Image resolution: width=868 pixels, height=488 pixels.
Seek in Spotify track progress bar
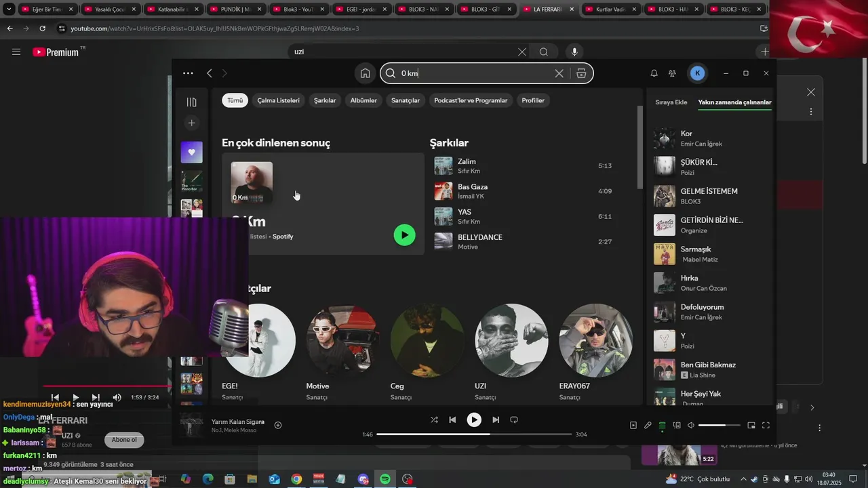474,434
